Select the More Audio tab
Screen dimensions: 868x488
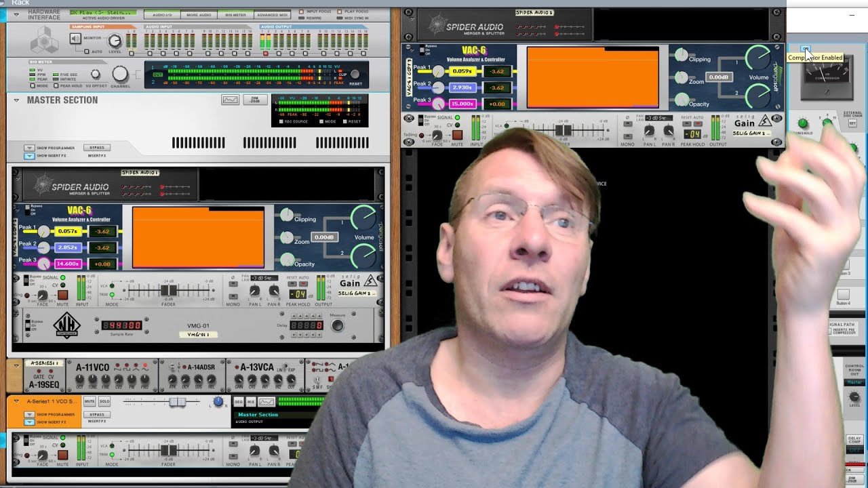tap(199, 14)
